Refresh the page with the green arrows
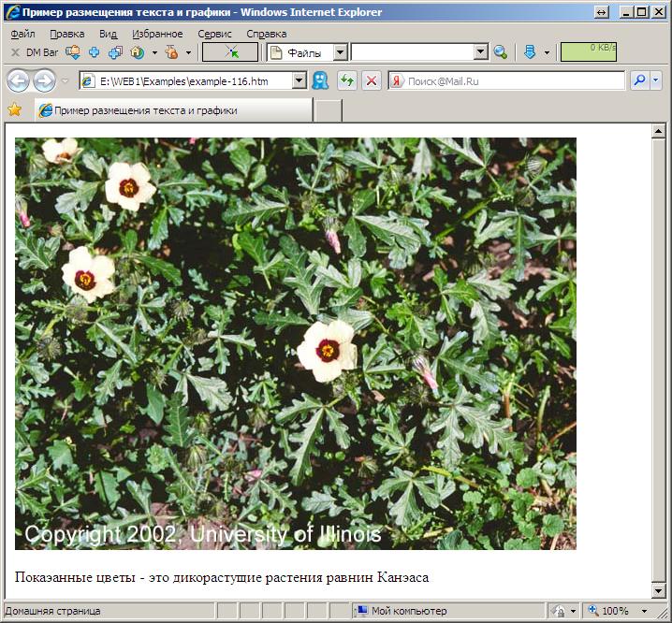The image size is (672, 623). click(347, 80)
